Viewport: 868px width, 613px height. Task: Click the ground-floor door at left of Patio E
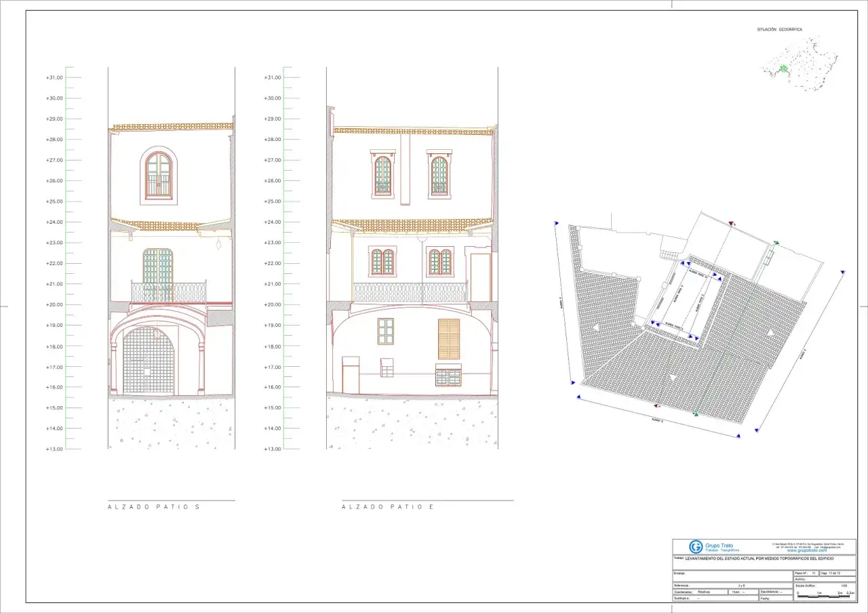(351, 375)
